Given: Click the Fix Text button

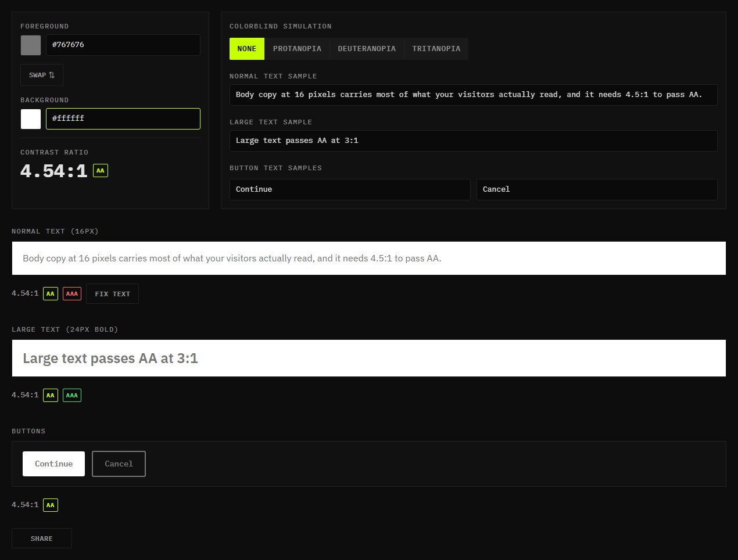Looking at the screenshot, I should click(112, 294).
